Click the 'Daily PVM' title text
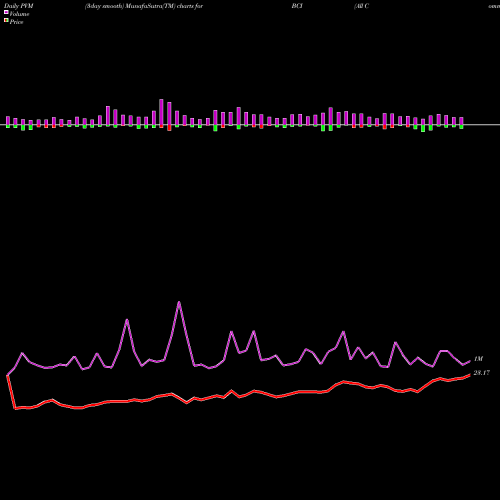The width and height of the screenshot is (500, 500). click(19, 6)
